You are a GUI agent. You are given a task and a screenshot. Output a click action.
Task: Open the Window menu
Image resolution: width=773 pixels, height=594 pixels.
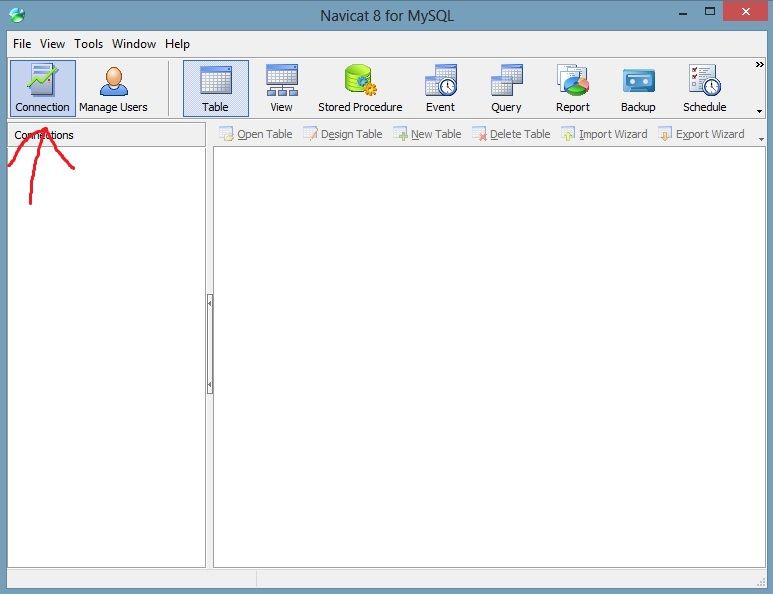point(134,44)
